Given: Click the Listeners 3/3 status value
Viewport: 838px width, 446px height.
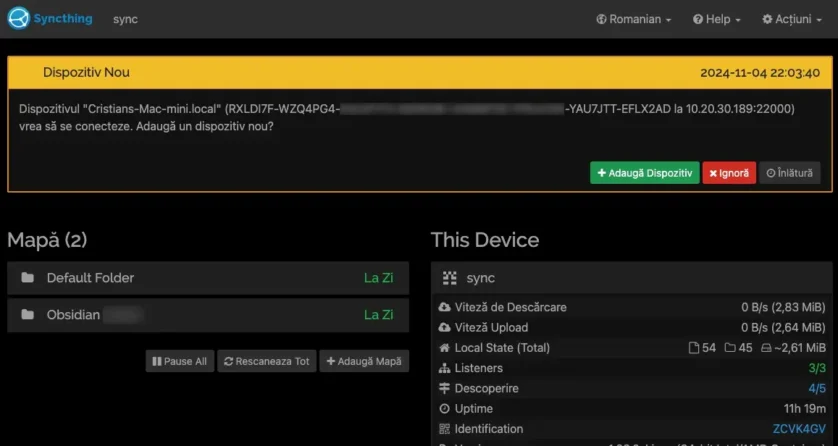Looking at the screenshot, I should [x=817, y=368].
